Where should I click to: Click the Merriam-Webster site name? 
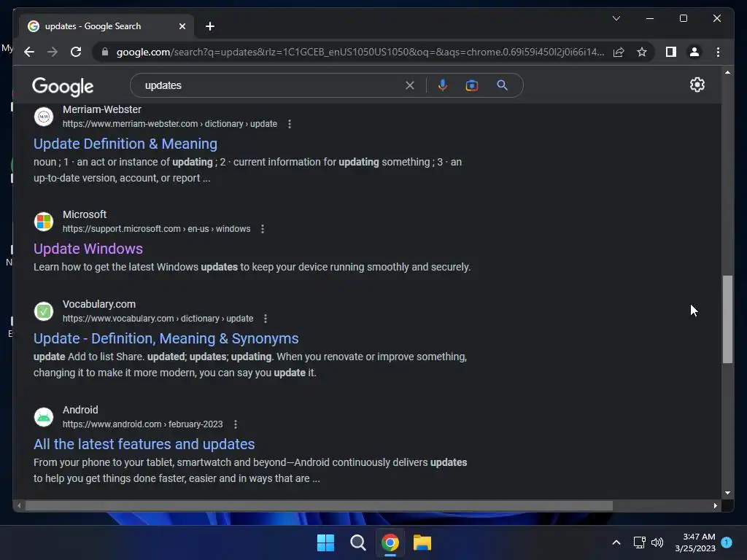(102, 109)
